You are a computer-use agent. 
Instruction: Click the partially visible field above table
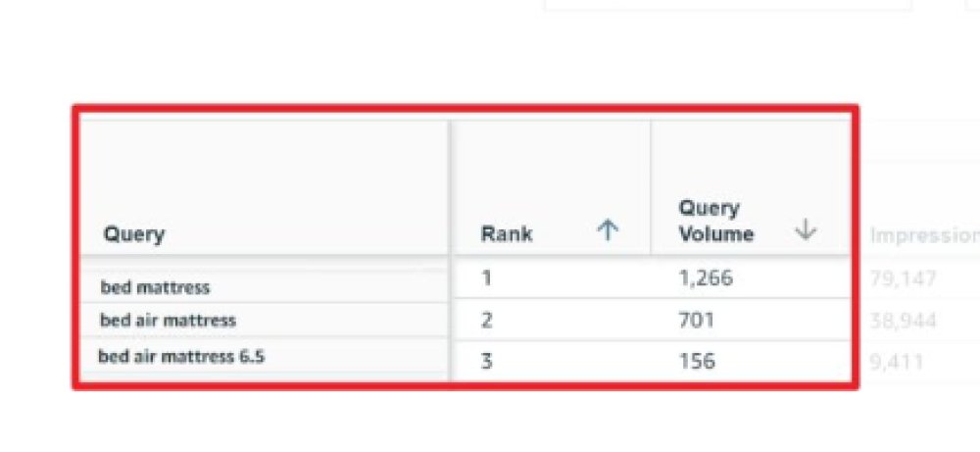(727, 5)
